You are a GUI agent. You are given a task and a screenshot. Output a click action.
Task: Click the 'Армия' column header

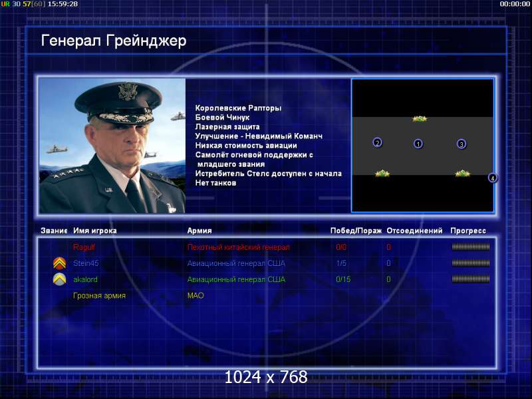[199, 231]
